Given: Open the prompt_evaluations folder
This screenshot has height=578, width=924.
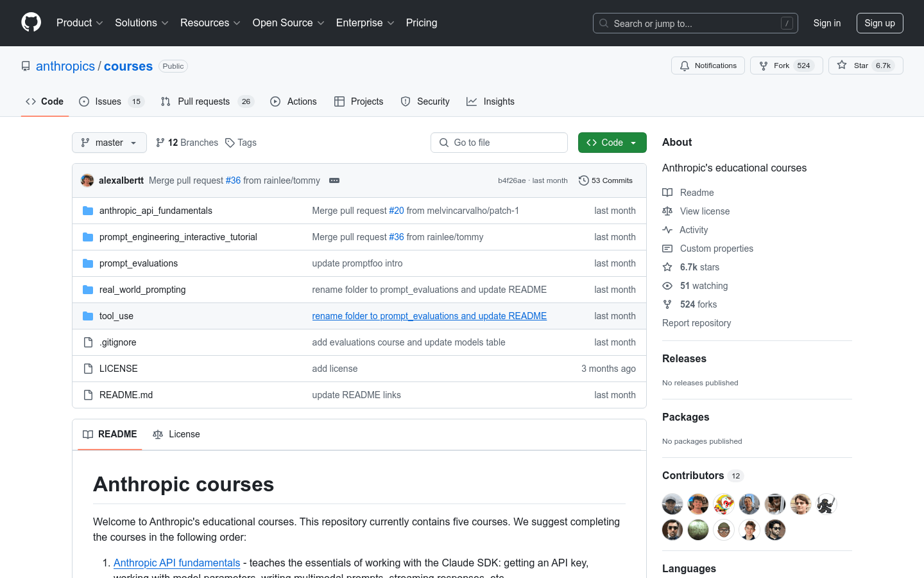Looking at the screenshot, I should [139, 263].
